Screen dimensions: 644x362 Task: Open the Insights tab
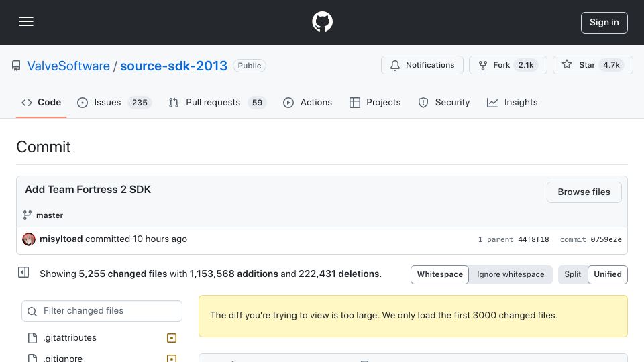coord(512,102)
